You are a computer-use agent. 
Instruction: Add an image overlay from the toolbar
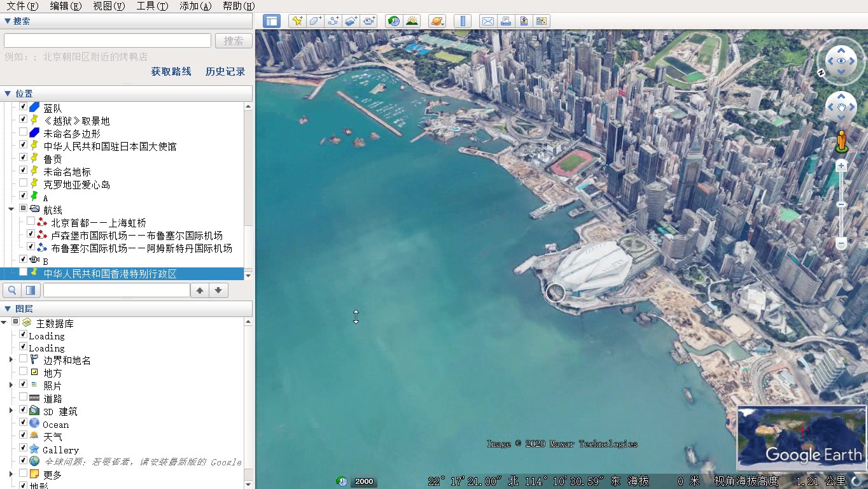[351, 21]
